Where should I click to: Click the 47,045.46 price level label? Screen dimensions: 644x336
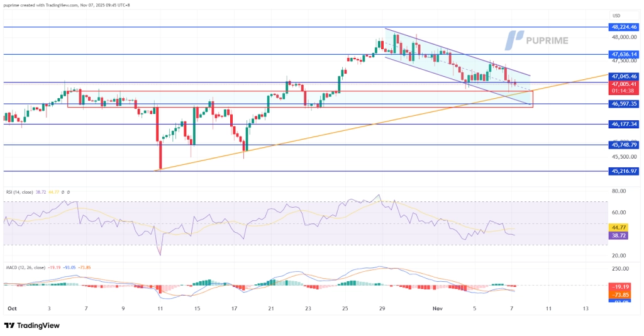(x=624, y=76)
